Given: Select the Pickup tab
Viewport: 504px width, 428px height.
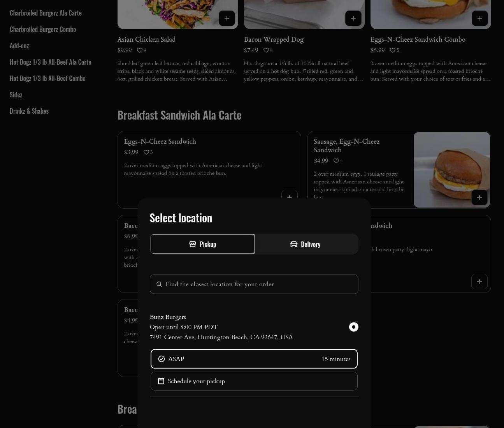Looking at the screenshot, I should tap(203, 244).
